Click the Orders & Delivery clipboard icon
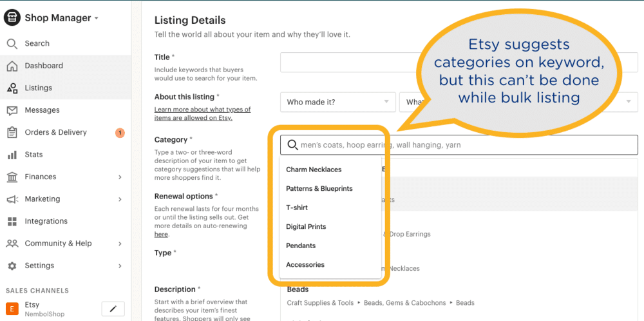Viewport: 644px width, 321px height. tap(12, 132)
